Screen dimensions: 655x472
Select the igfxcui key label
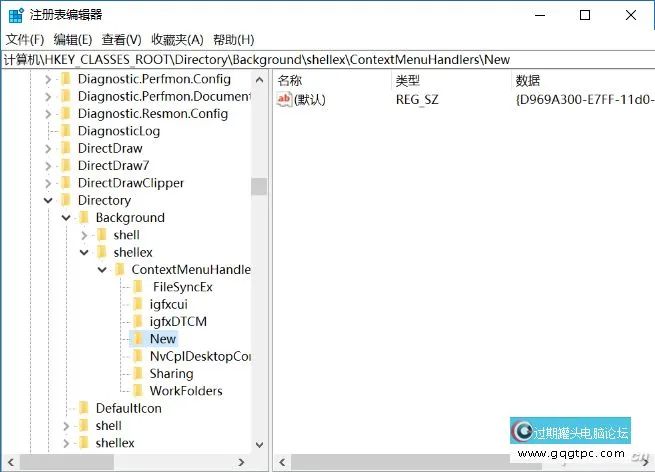click(x=169, y=305)
